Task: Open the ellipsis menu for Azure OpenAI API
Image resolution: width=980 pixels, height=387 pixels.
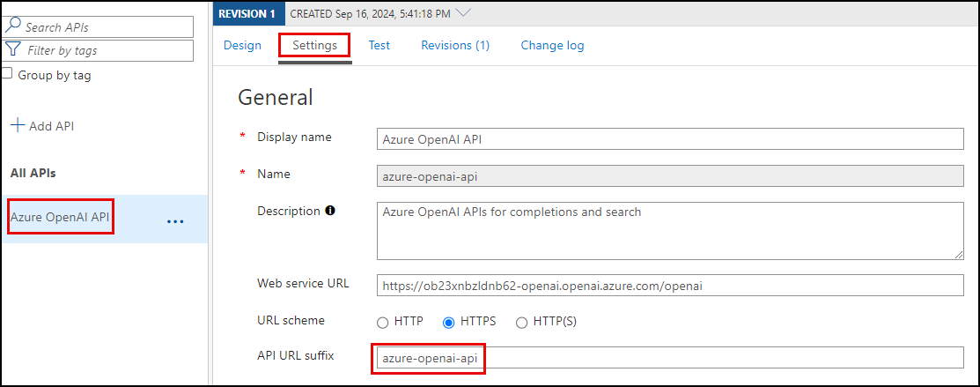Action: click(x=175, y=221)
